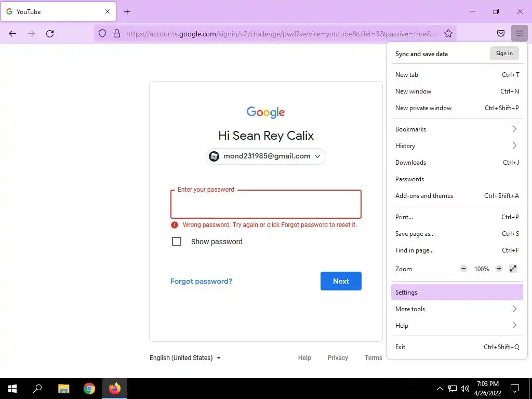Select Print... in the menu
532x399 pixels.
pyautogui.click(x=457, y=217)
